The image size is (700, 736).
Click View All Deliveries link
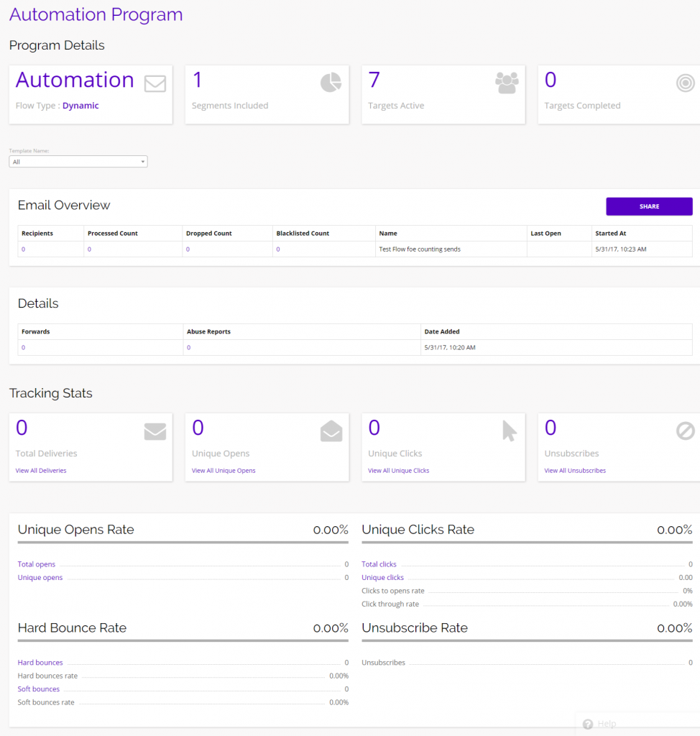click(x=41, y=469)
